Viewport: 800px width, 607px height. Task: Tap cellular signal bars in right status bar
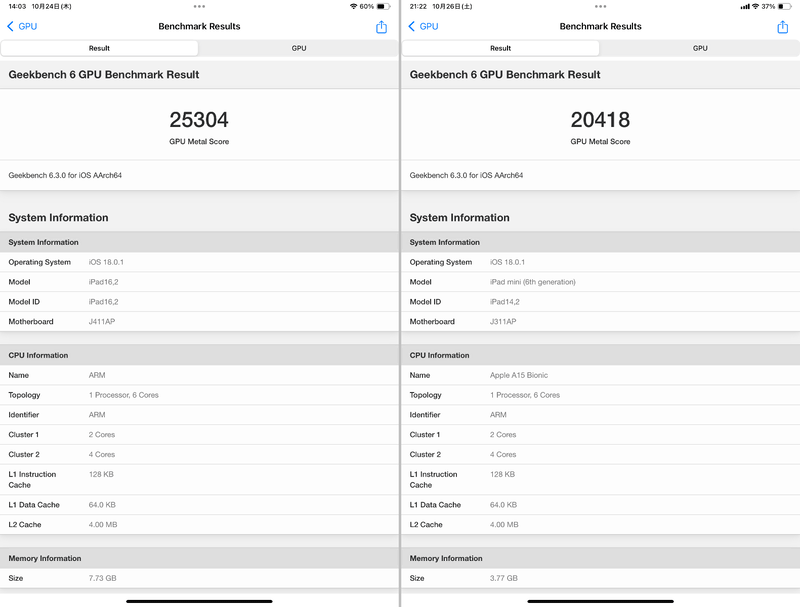tap(745, 7)
